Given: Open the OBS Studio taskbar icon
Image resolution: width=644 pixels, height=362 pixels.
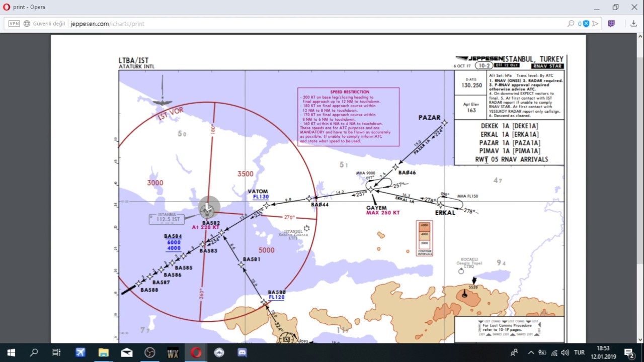Looking at the screenshot, I should click(149, 352).
